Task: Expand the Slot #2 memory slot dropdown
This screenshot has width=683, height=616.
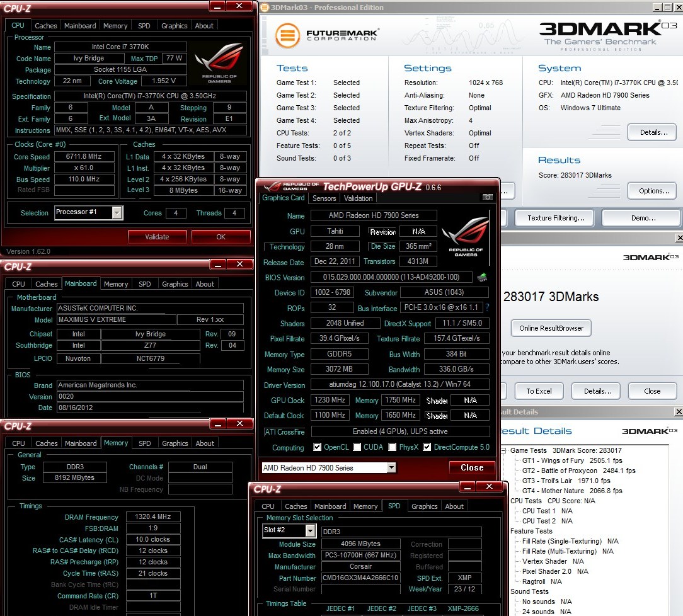Action: point(310,531)
